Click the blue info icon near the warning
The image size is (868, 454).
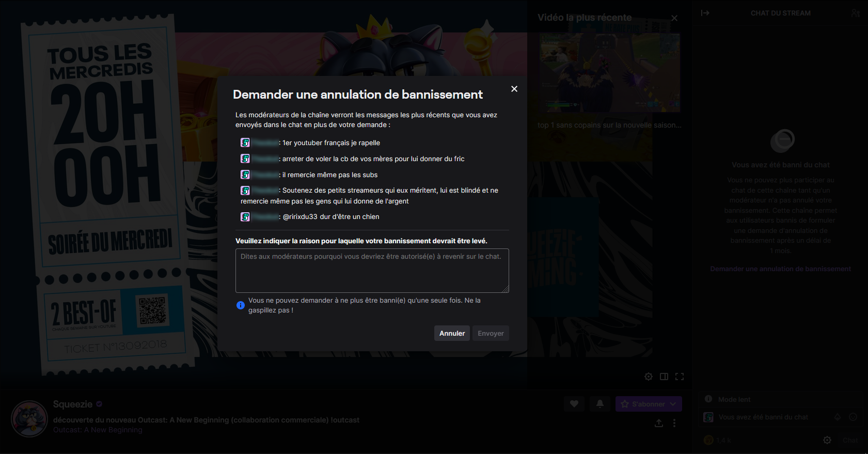click(x=241, y=305)
